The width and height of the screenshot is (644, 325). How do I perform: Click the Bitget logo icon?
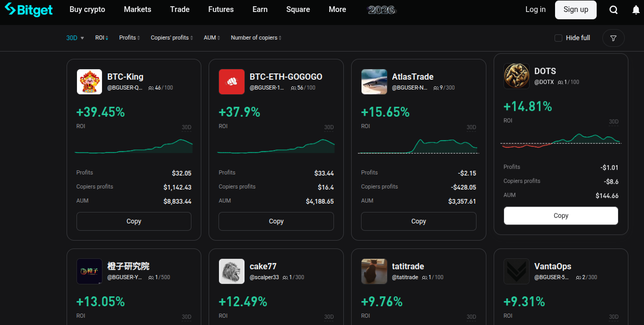(10, 9)
